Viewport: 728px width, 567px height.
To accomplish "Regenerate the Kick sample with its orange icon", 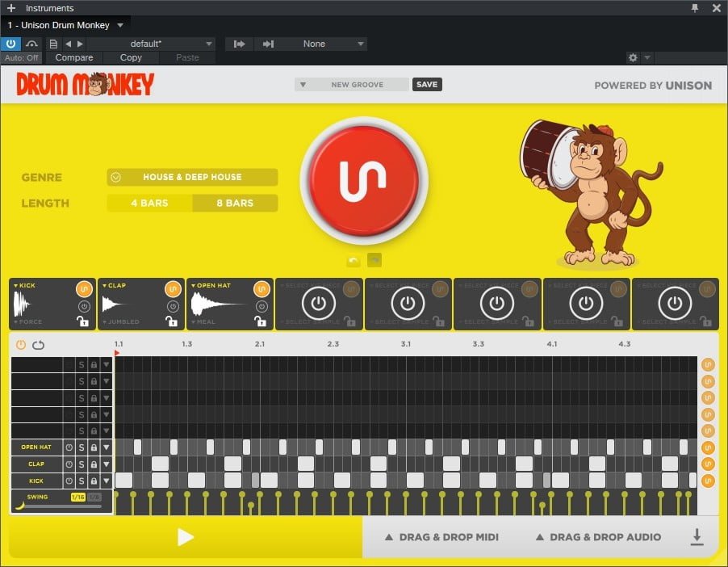I will click(84, 289).
